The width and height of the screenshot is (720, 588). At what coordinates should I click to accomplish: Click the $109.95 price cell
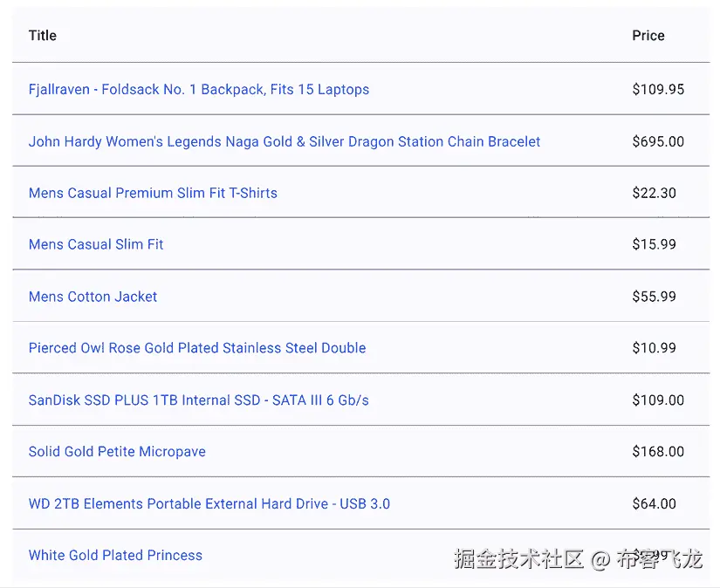pyautogui.click(x=658, y=89)
